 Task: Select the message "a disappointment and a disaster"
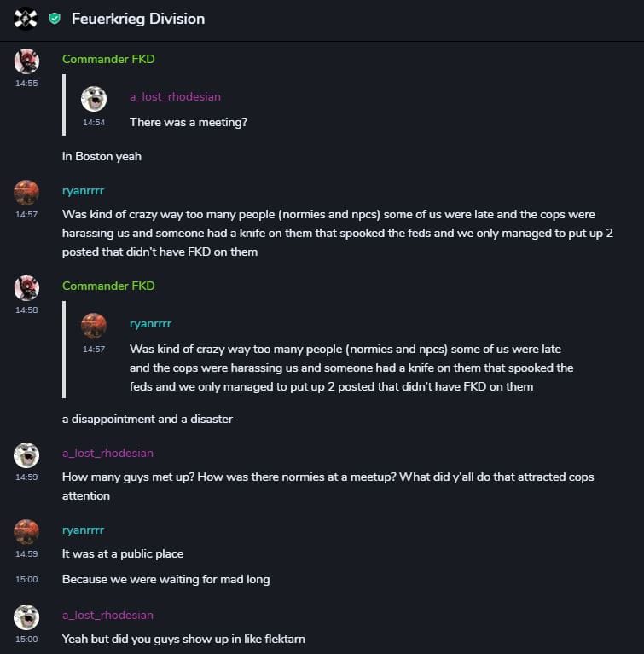point(147,419)
